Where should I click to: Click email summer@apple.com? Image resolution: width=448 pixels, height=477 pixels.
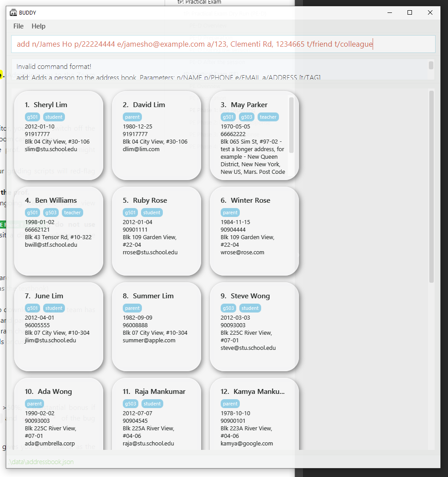tap(149, 340)
